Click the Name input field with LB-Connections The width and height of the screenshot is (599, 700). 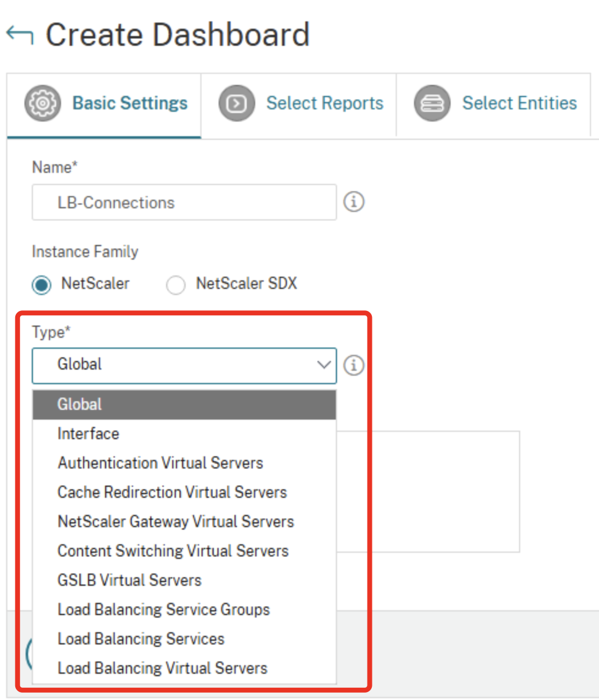(183, 202)
